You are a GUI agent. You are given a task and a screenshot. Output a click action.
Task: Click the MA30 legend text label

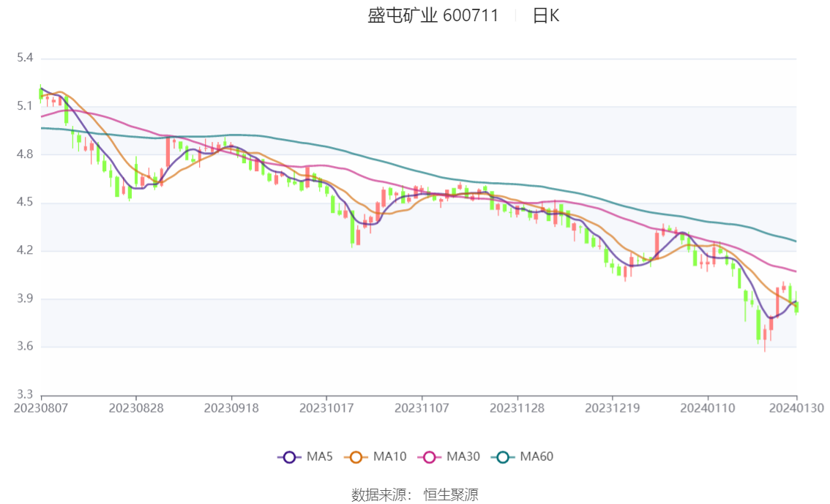coord(463,457)
